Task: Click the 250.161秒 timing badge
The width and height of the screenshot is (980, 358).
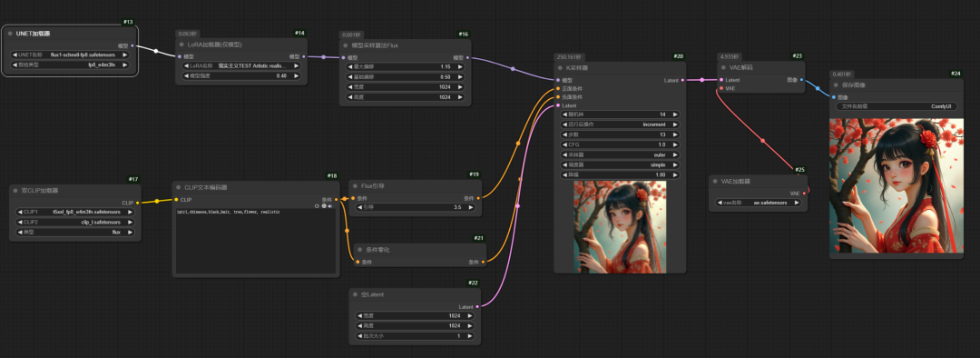Action: point(569,56)
